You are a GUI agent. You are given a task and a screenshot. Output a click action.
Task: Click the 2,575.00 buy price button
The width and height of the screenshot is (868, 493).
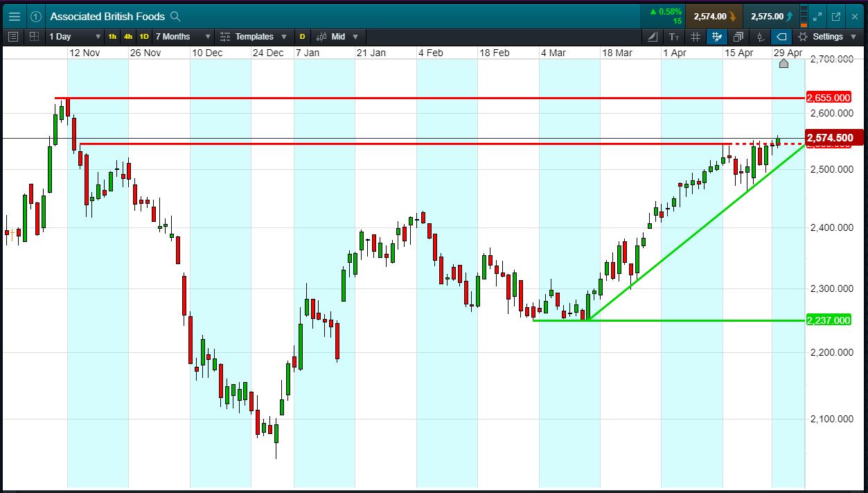(770, 16)
